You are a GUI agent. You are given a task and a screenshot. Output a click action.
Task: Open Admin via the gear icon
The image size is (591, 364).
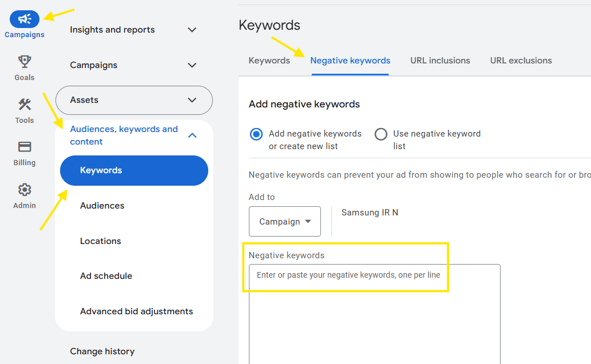pos(25,190)
